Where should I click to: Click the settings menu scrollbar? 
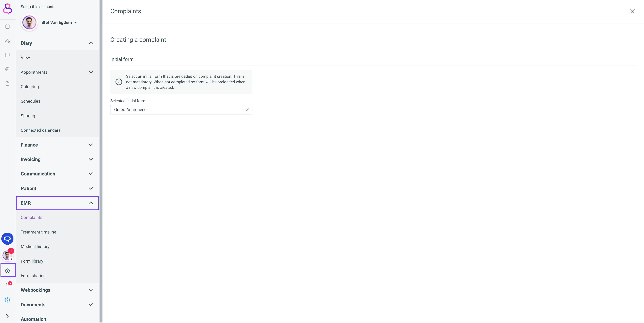pyautogui.click(x=101, y=161)
